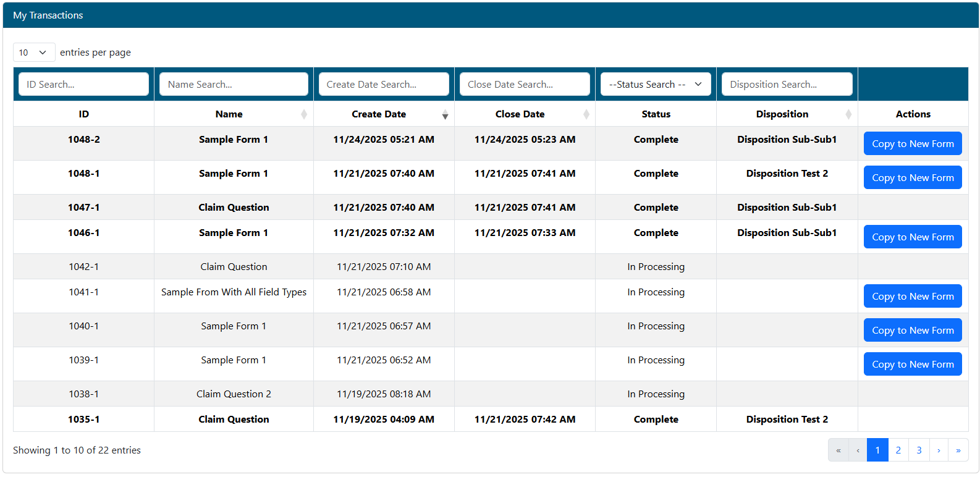The height and width of the screenshot is (477, 980).
Task: Click the Close Date sort arrows
Action: click(586, 114)
